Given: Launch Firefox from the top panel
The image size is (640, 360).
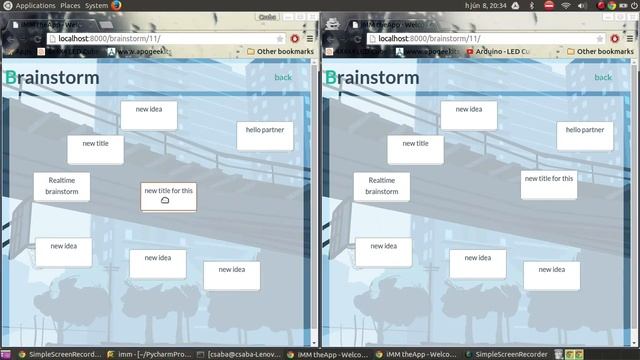Looking at the screenshot, I should (117, 5).
